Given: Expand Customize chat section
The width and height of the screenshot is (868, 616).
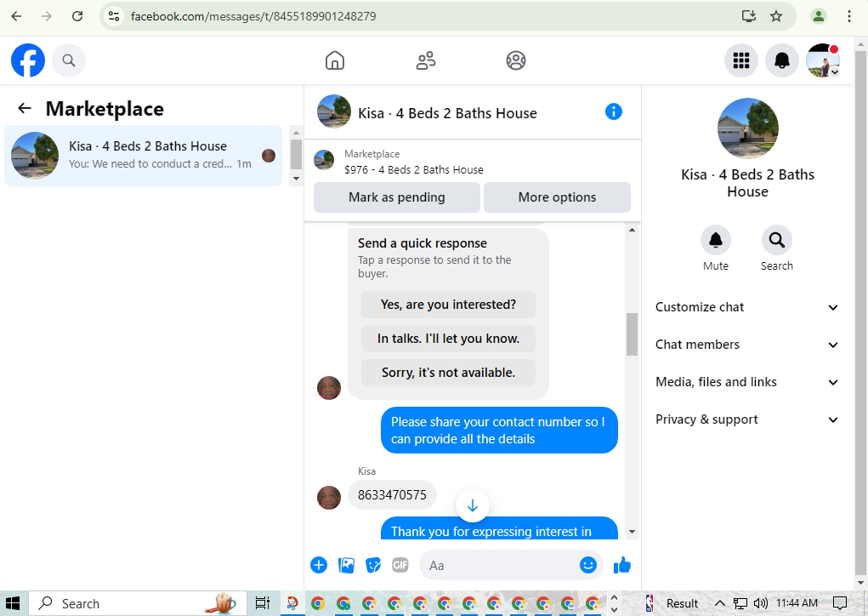Looking at the screenshot, I should pos(746,307).
